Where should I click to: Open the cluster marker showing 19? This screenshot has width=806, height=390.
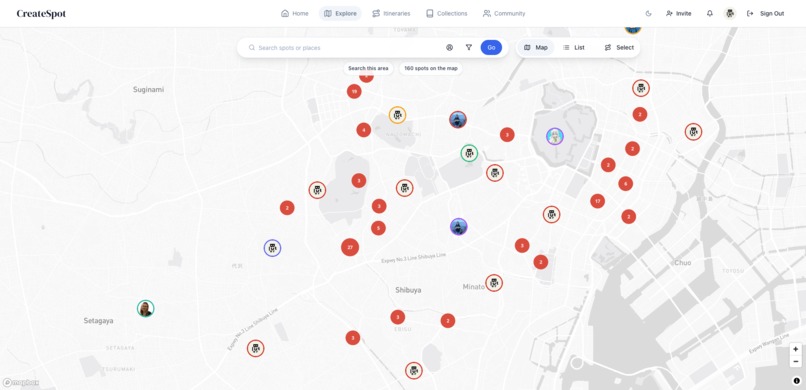354,91
